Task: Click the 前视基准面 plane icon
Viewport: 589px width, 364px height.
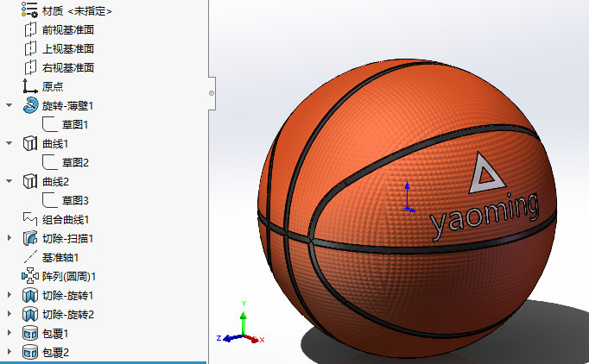Action: [x=30, y=29]
